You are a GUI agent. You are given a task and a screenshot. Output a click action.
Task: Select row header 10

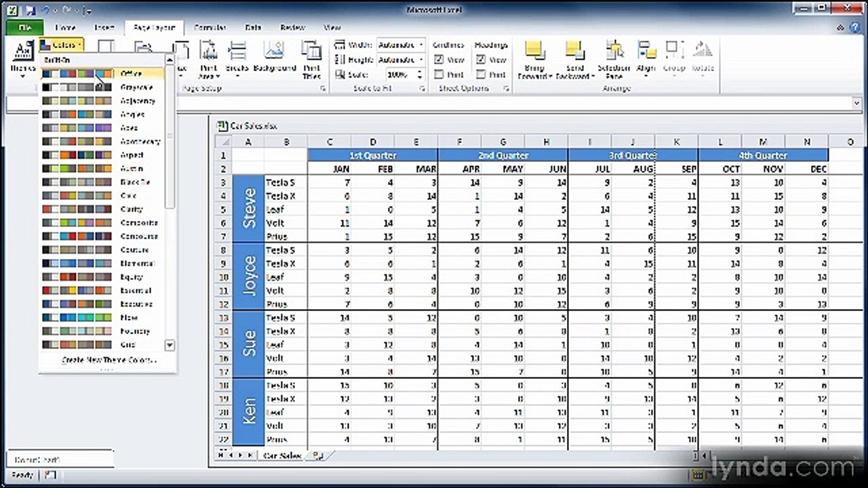click(x=224, y=277)
